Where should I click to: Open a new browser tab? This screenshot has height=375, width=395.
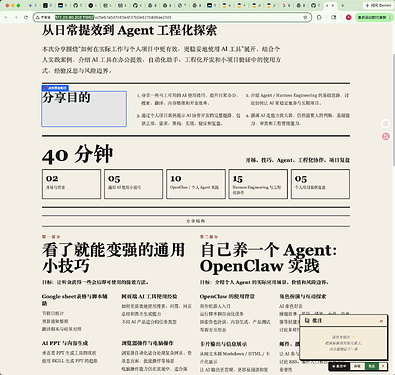(342, 5)
